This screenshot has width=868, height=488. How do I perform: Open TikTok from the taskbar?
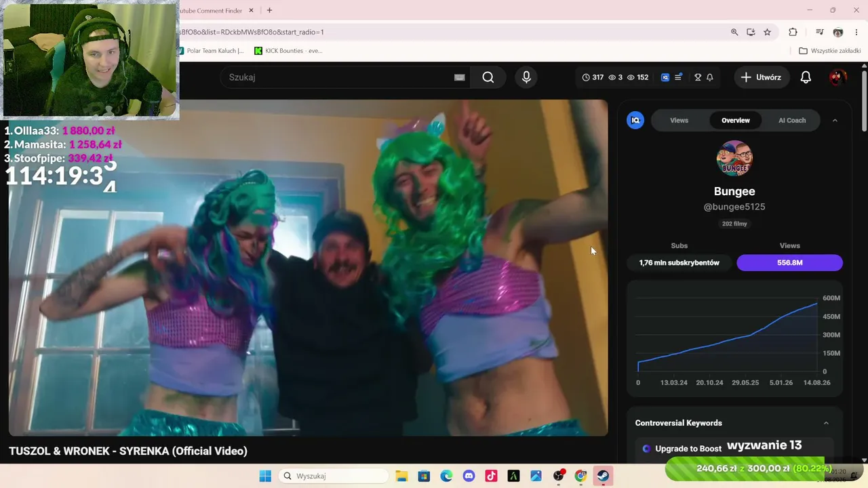point(491,476)
